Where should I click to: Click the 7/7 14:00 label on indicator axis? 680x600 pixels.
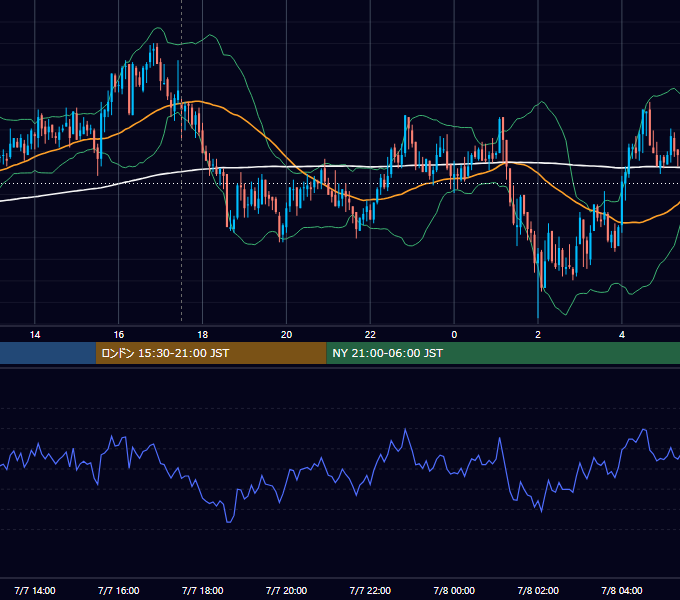[x=35, y=590]
